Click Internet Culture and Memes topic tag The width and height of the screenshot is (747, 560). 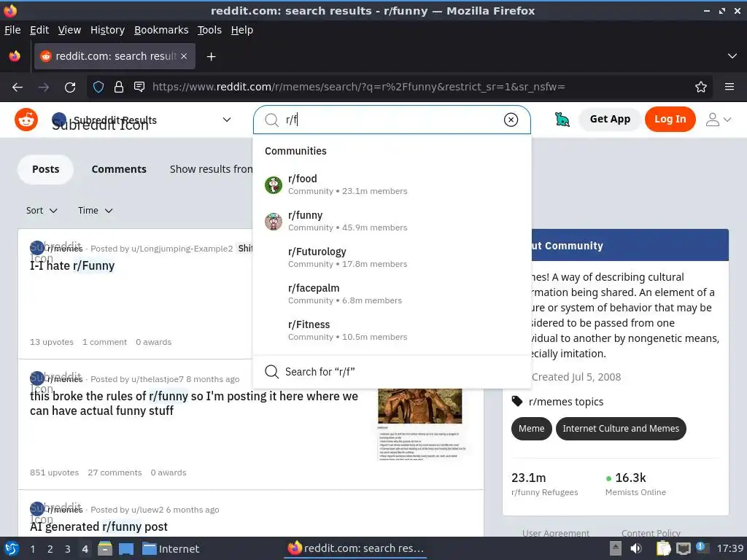coord(621,429)
